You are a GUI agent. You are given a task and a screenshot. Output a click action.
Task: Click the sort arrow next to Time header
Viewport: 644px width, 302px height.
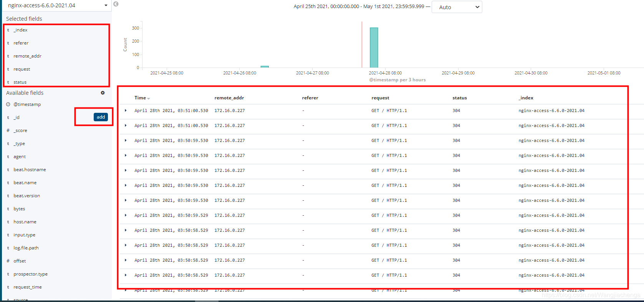(149, 99)
